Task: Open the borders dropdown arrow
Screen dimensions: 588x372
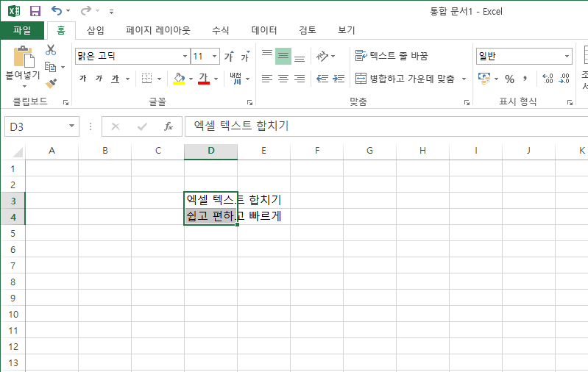Action: click(x=159, y=79)
